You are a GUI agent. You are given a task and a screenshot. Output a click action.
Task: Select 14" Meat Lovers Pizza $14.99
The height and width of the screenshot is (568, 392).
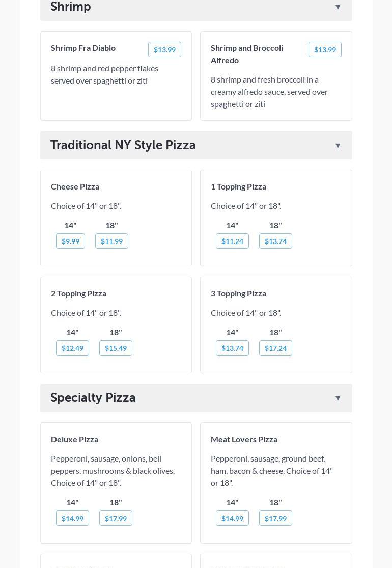coord(232,518)
